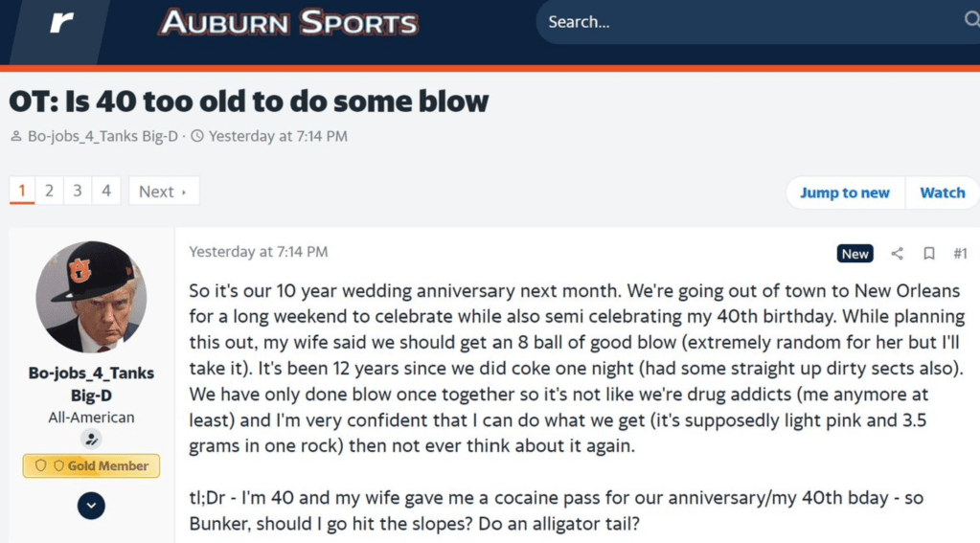
Task: Share this post via share icon
Action: (x=897, y=254)
